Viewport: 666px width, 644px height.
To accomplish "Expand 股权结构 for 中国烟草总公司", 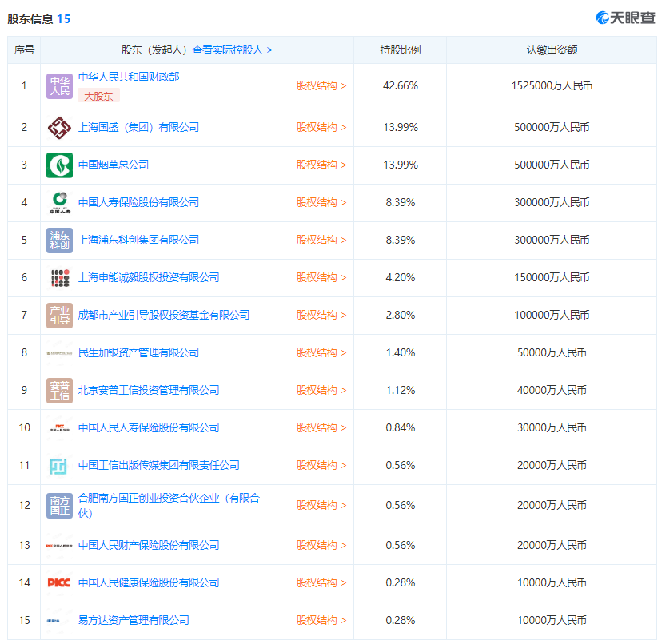I will [x=321, y=165].
